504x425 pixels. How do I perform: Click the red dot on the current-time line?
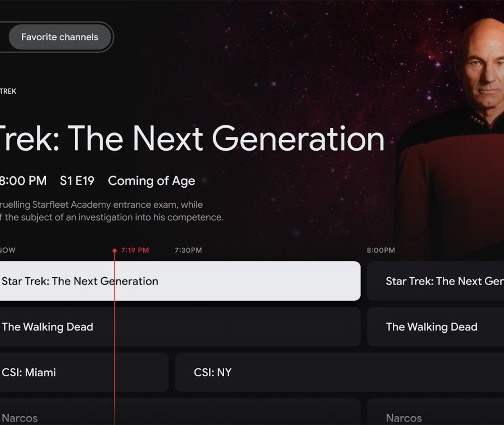pos(115,250)
